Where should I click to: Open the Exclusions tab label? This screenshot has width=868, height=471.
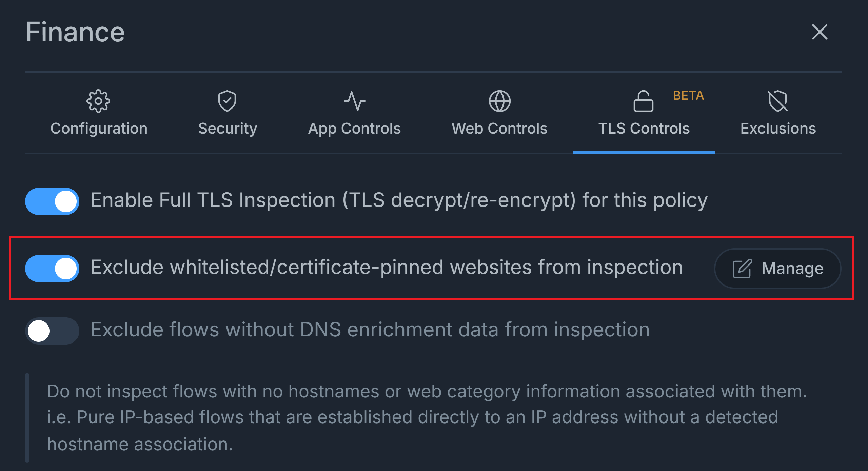778,129
